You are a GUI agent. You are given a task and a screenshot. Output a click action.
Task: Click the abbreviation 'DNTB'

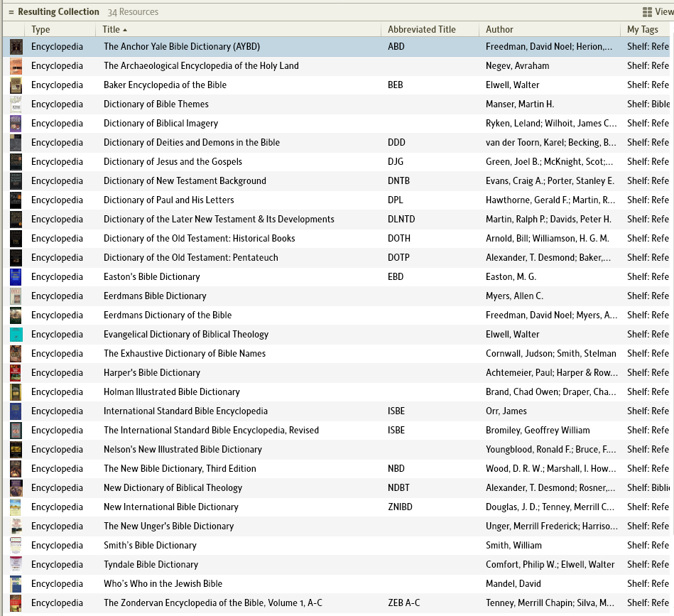click(x=399, y=181)
